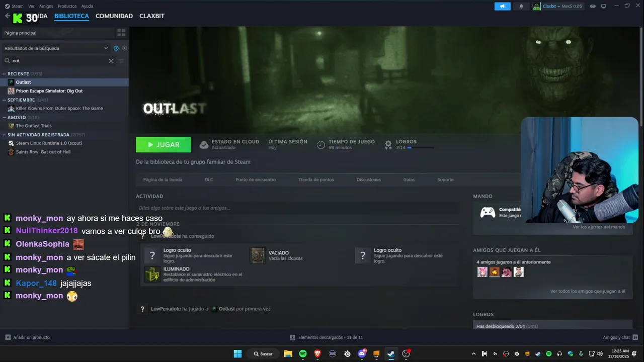The width and height of the screenshot is (644, 362).
Task: Open Página de la tienda link
Action: coord(163,179)
